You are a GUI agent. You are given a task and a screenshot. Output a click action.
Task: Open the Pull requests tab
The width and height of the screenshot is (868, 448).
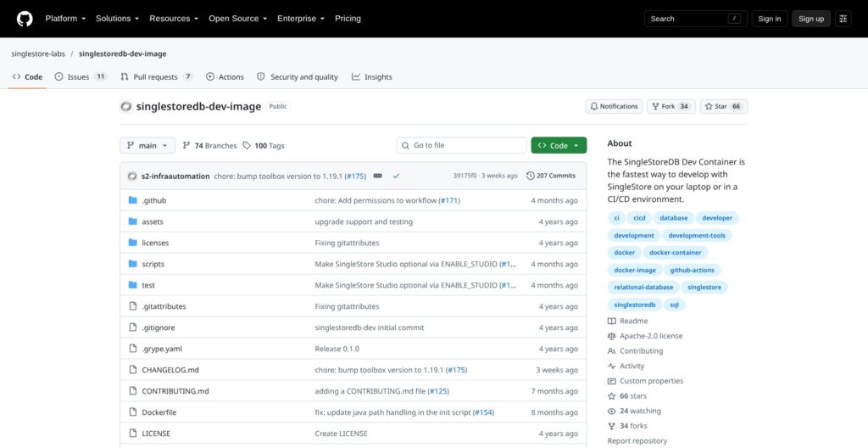click(157, 77)
